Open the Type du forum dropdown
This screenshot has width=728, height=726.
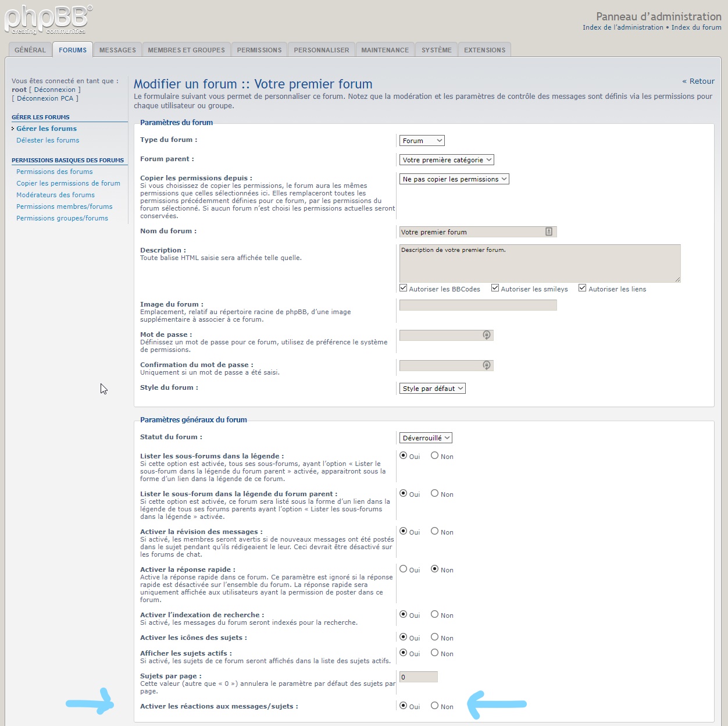click(422, 141)
